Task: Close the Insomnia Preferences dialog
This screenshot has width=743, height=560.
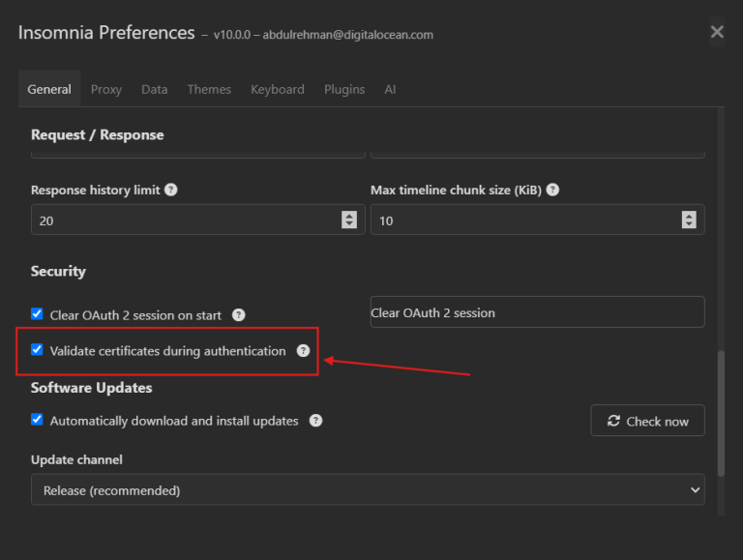Action: point(717,32)
